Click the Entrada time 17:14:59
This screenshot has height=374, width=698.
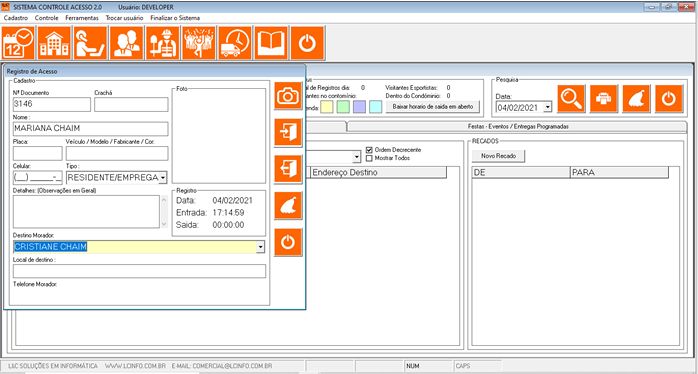228,212
